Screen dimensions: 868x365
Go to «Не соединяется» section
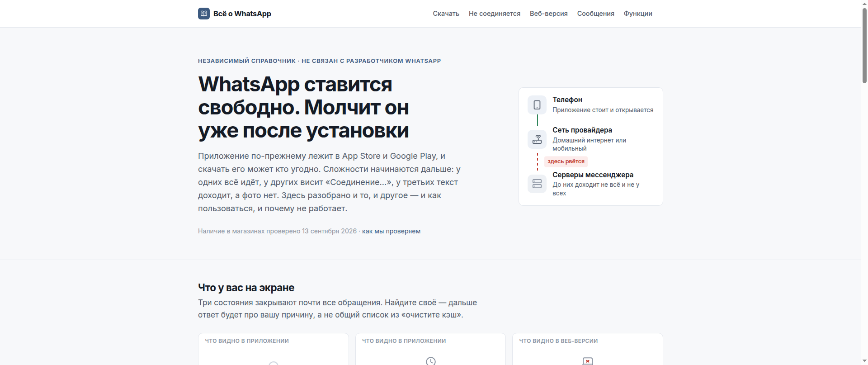[495, 14]
